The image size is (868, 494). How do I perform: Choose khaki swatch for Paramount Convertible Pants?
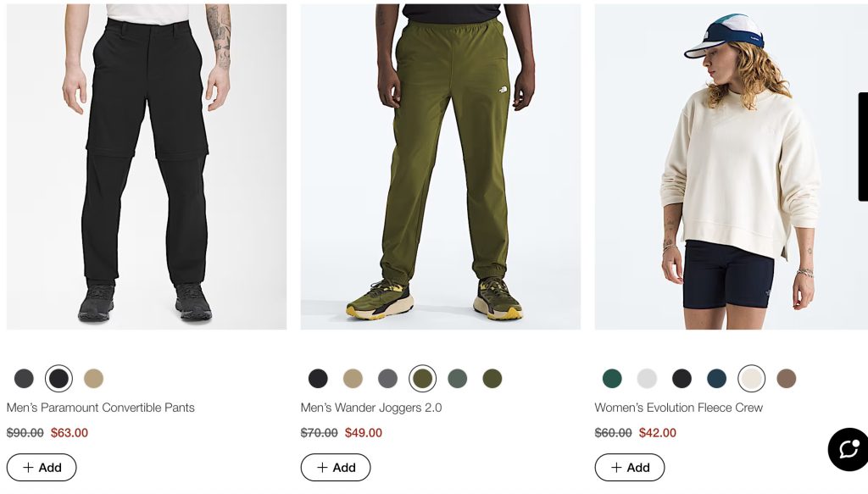point(93,379)
